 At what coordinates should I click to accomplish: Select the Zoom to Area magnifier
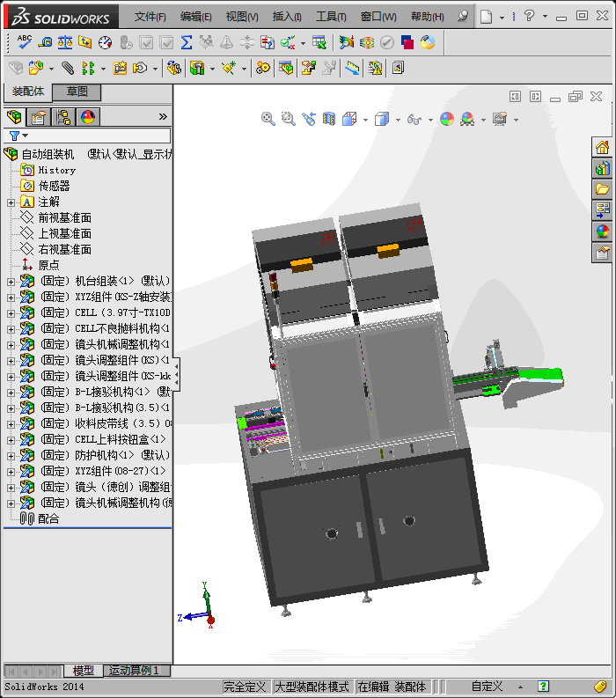pyautogui.click(x=289, y=119)
